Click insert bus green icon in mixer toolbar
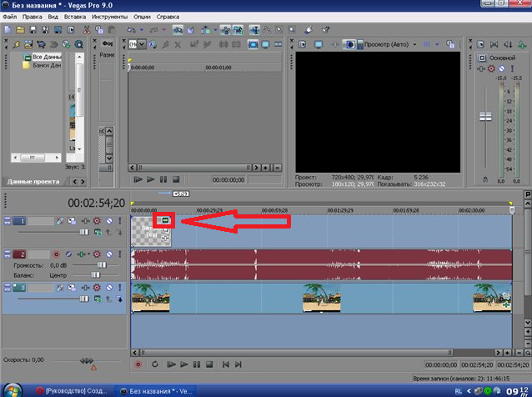Image resolution: width=532 pixels, height=397 pixels. 521,44
